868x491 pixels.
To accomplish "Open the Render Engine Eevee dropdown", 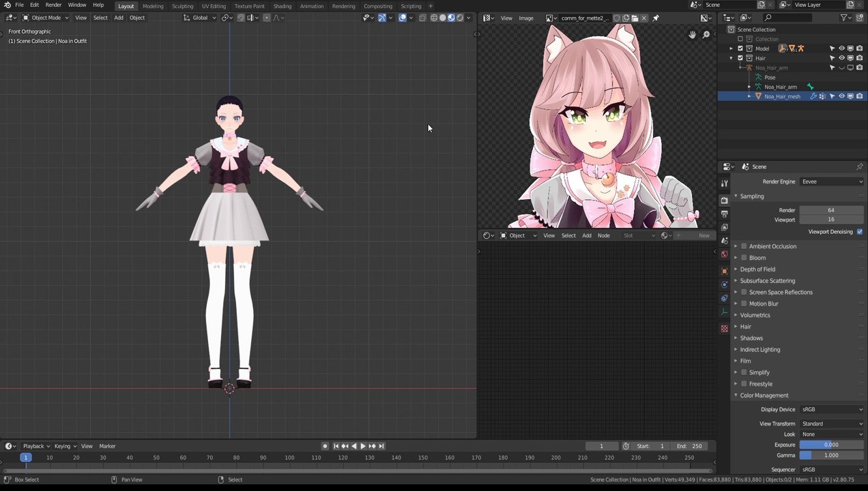I will [832, 181].
